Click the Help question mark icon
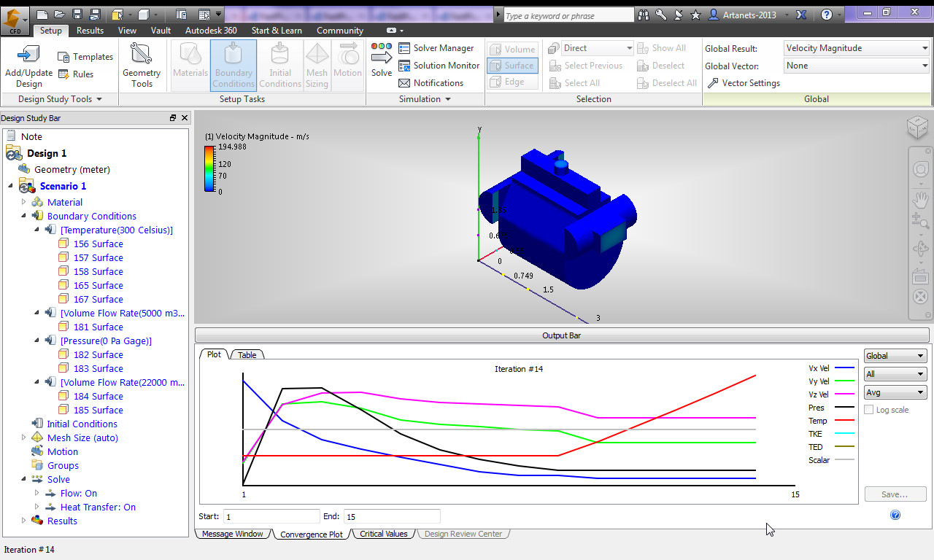The height and width of the screenshot is (560, 934). click(x=827, y=15)
